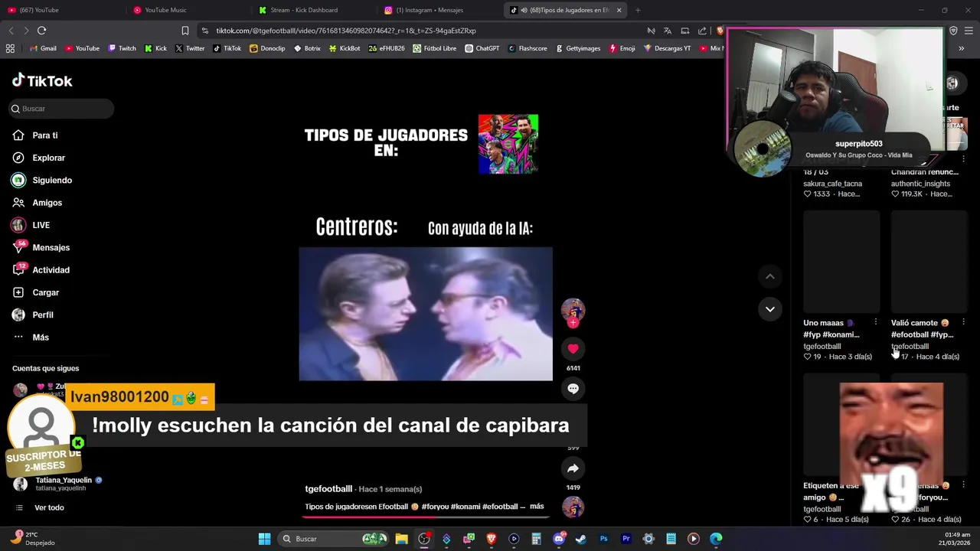The width and height of the screenshot is (980, 551).
Task: Open Kick bookmark
Action: tap(155, 48)
